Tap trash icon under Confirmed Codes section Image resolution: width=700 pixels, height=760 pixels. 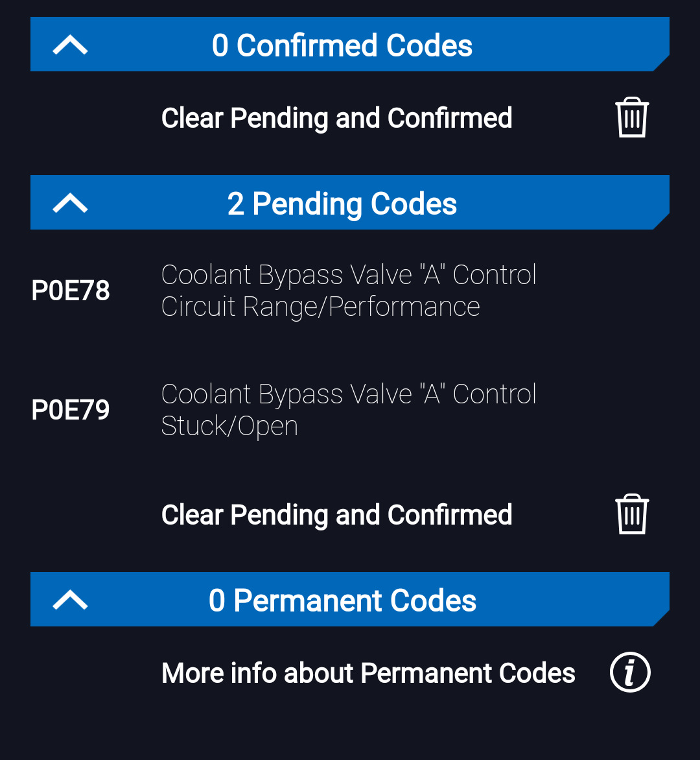coord(632,118)
